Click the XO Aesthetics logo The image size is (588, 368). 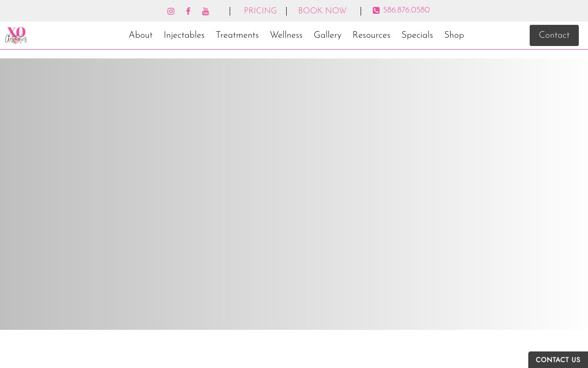click(16, 35)
